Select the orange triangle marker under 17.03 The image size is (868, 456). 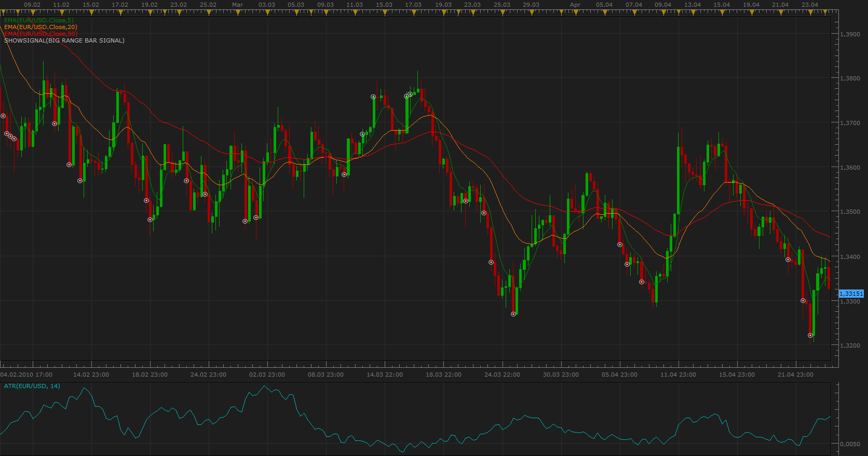point(414,12)
